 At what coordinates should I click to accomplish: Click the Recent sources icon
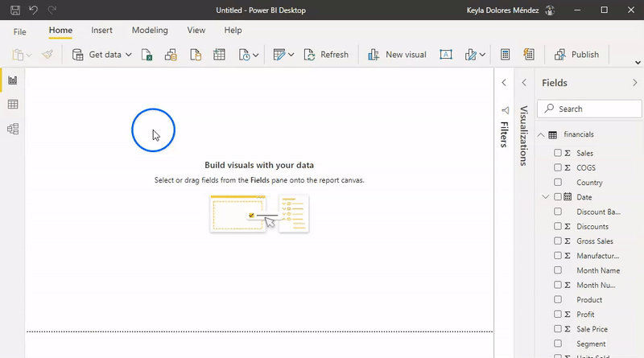coord(244,55)
